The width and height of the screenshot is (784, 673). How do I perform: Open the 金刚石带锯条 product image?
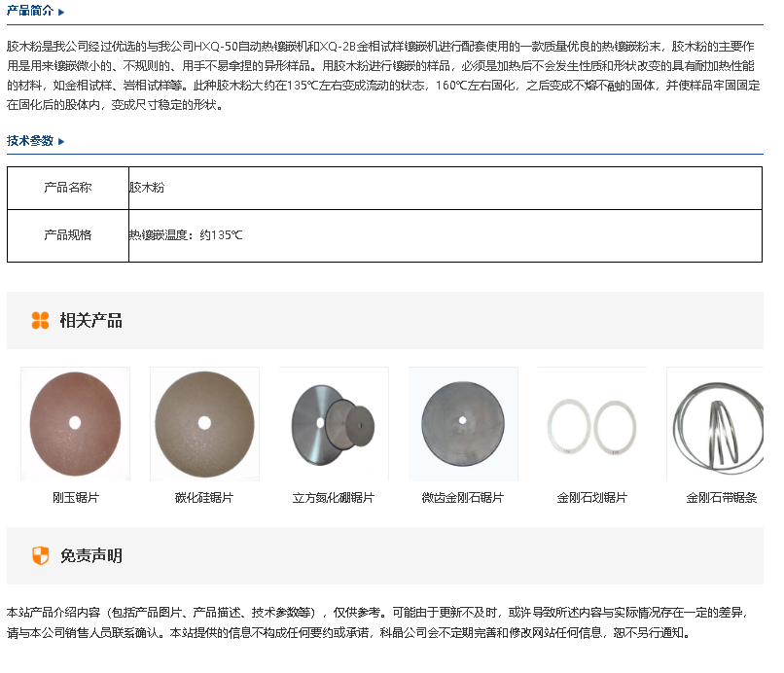pyautogui.click(x=718, y=423)
